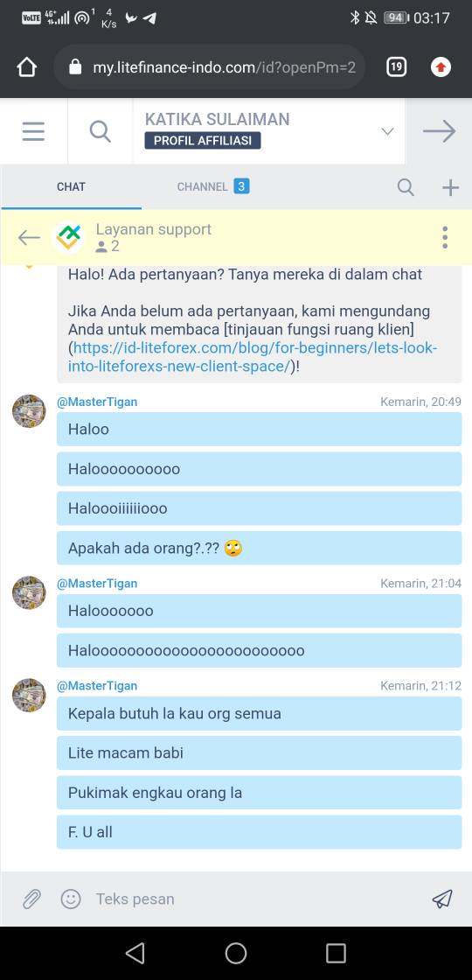This screenshot has width=472, height=980.
Task: Expand the Katika Sulaiman profile dropdown
Action: (x=387, y=131)
